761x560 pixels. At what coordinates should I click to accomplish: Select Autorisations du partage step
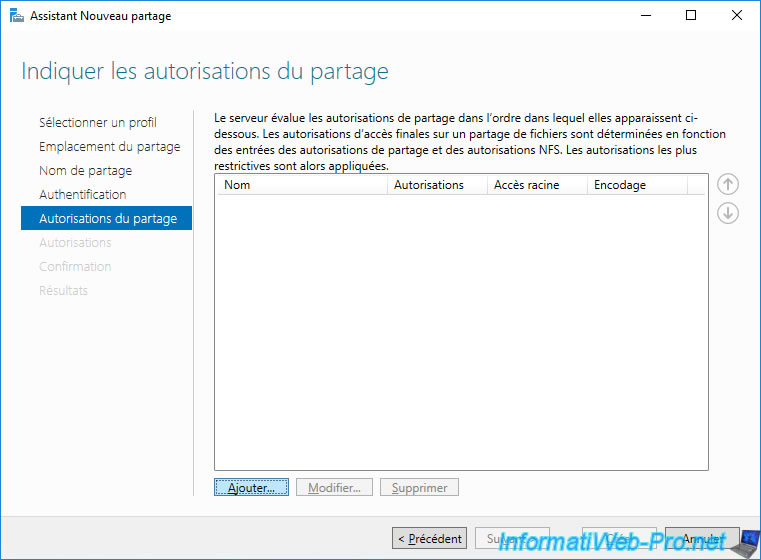pos(107,219)
